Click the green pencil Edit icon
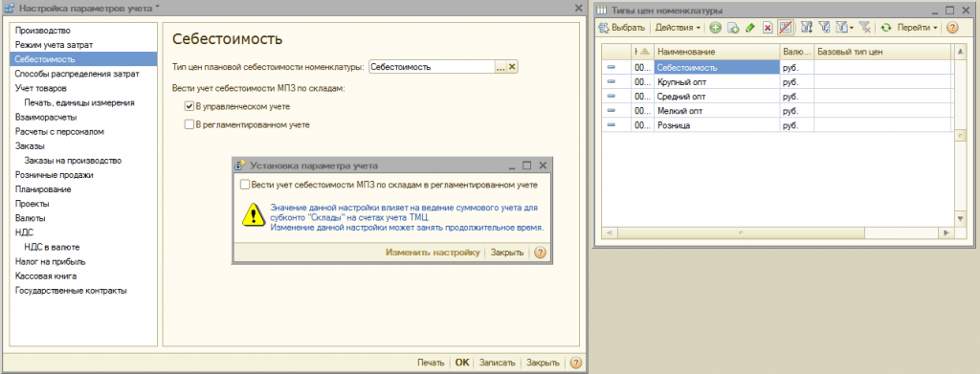The image size is (980, 374). click(x=750, y=28)
